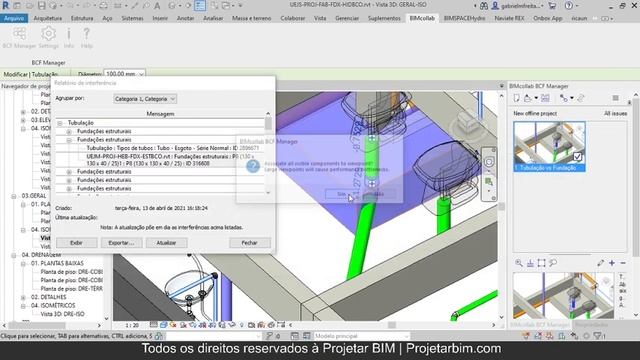The width and height of the screenshot is (640, 360).
Task: Open the Arquivo file menu
Action: tap(14, 18)
